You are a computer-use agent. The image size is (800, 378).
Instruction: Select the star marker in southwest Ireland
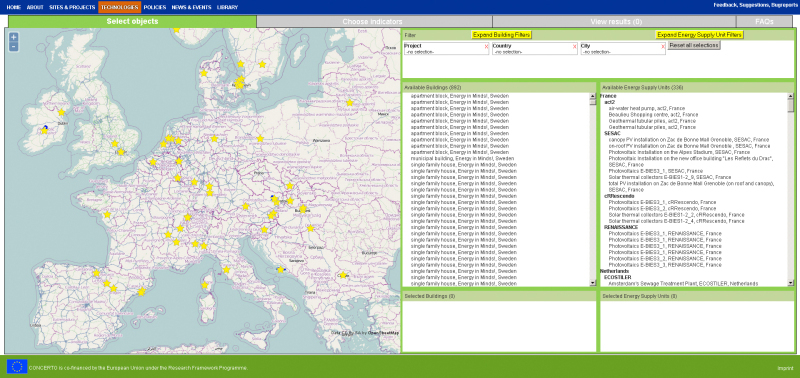pyautogui.click(x=44, y=131)
